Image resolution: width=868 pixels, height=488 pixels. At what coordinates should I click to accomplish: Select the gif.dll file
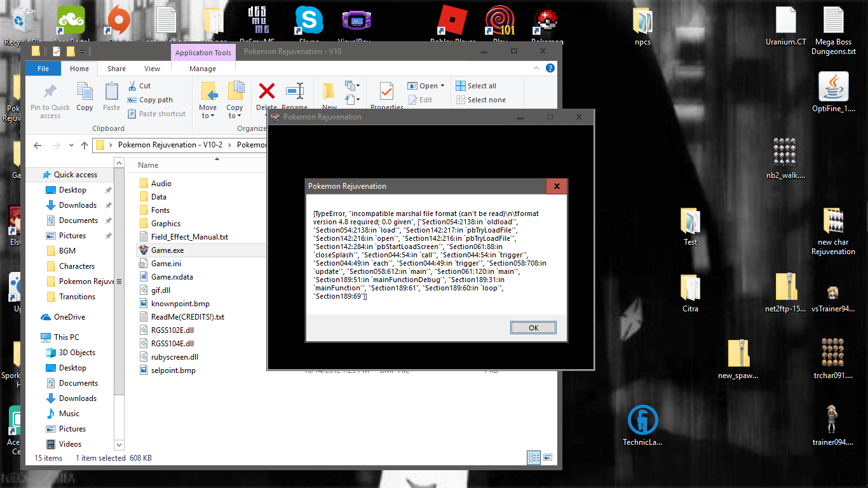(x=161, y=290)
